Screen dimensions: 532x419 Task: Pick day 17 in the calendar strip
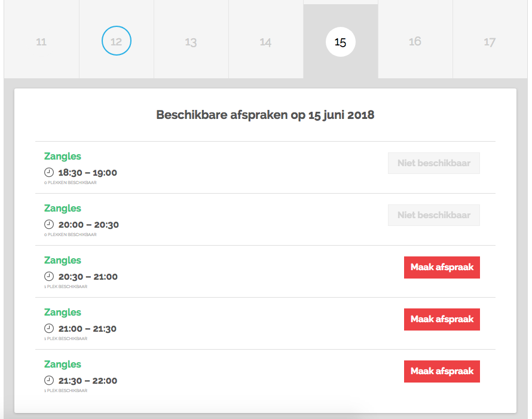coord(490,42)
